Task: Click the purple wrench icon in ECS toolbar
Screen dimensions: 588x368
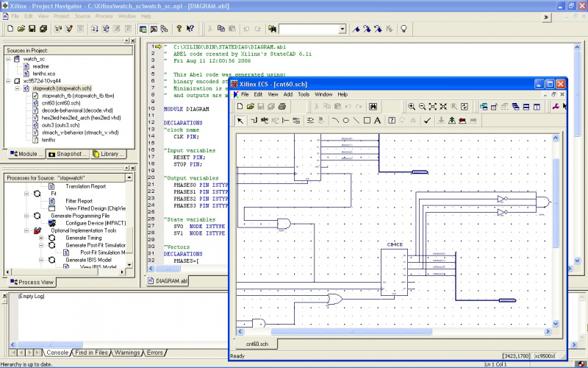Action: [556, 107]
